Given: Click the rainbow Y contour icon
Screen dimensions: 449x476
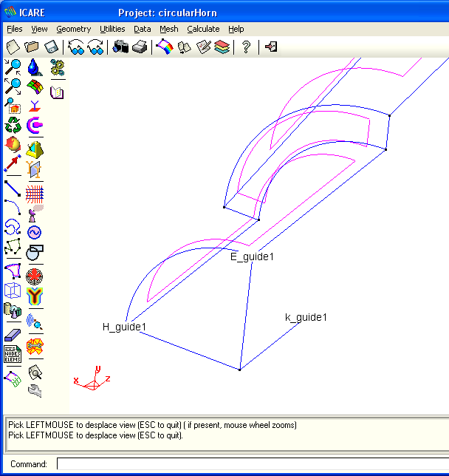Looking at the screenshot, I should click(x=35, y=296).
